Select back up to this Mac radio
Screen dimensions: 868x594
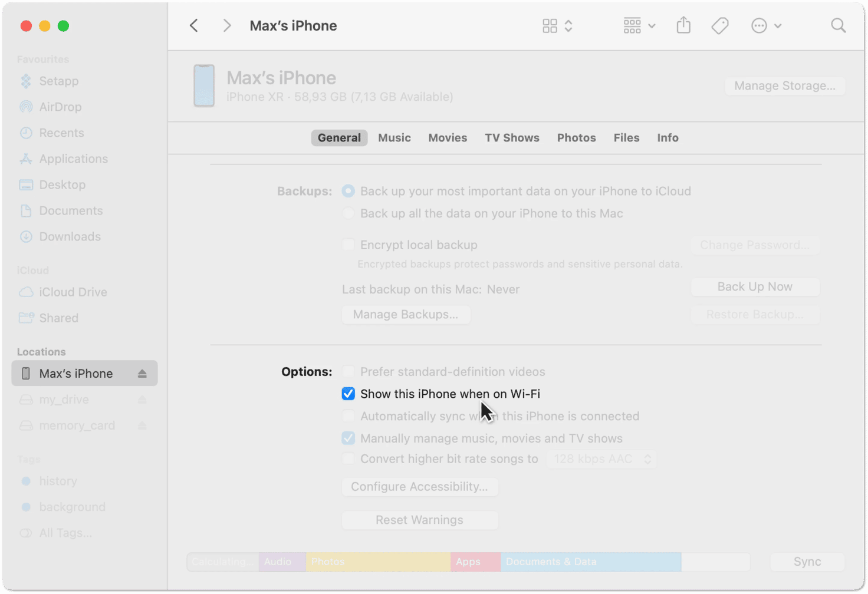tap(348, 213)
